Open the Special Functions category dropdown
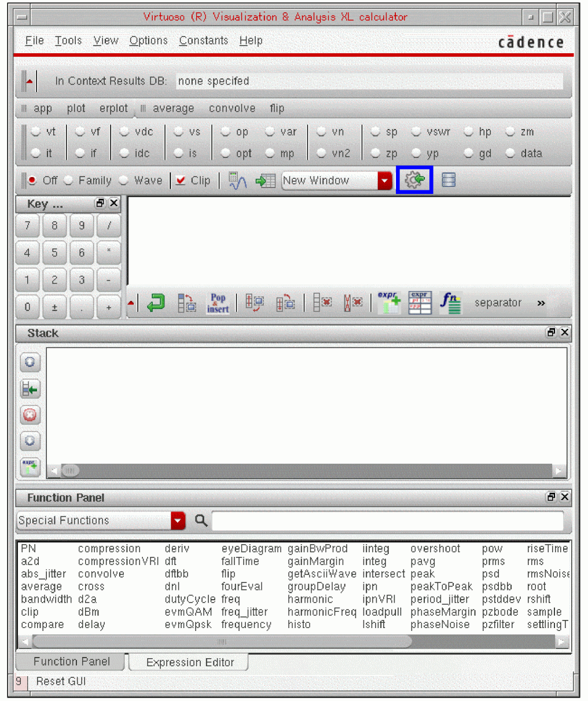588x701 pixels. pos(178,520)
